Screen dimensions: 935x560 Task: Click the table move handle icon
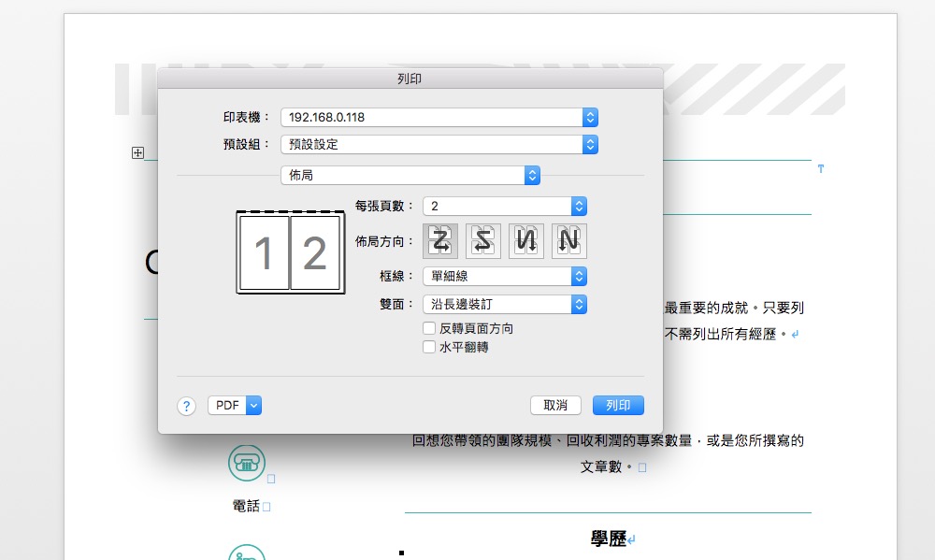137,153
